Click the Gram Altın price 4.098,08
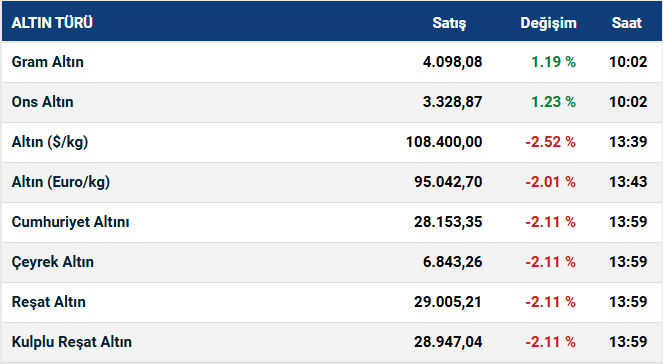 452,62
